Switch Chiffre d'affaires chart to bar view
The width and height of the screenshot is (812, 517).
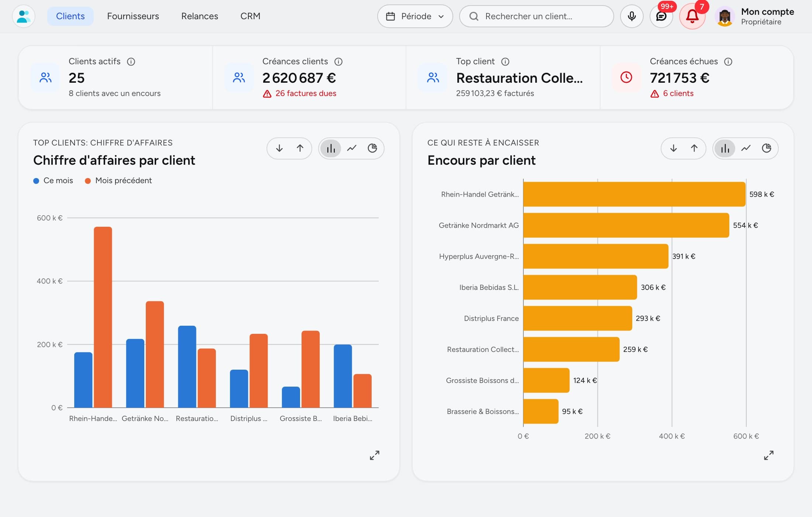point(331,148)
